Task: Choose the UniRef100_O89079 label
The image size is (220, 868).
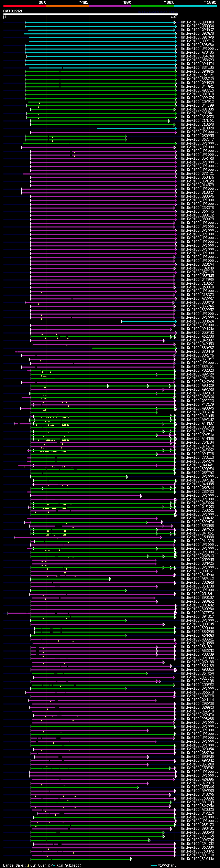Action: 197,219
